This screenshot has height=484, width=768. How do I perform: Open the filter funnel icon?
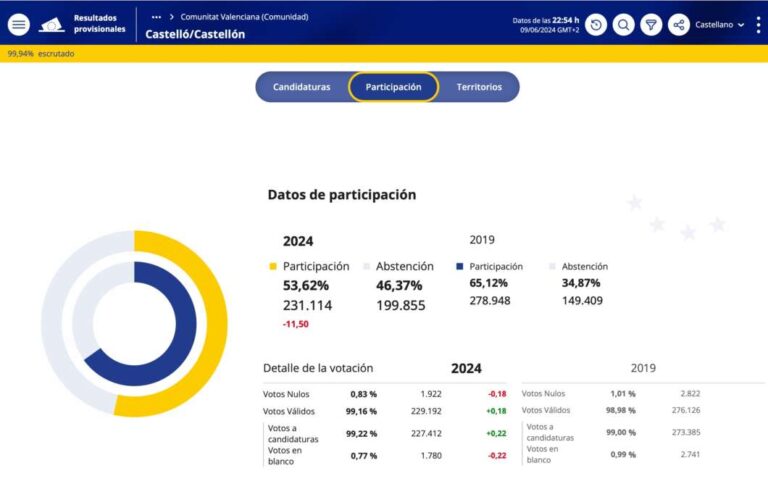pyautogui.click(x=651, y=25)
